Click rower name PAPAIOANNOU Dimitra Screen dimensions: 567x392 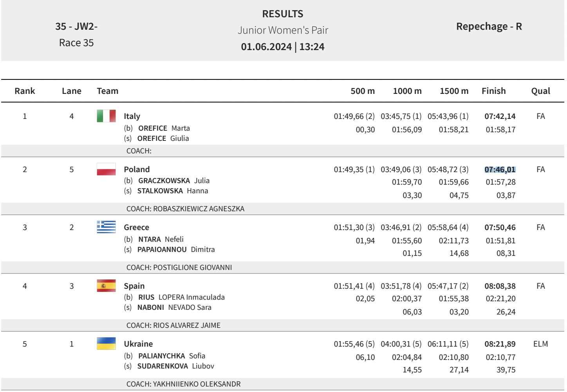(x=176, y=250)
